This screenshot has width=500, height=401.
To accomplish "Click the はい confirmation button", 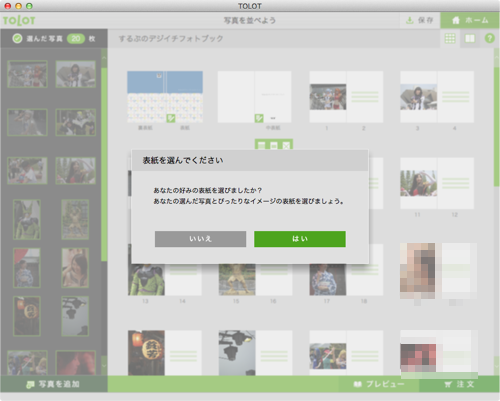I will pyautogui.click(x=300, y=239).
